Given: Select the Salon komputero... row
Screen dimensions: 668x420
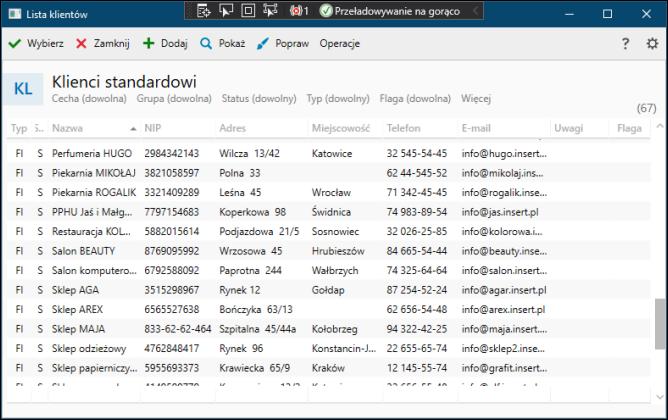Looking at the screenshot, I should (328, 270).
